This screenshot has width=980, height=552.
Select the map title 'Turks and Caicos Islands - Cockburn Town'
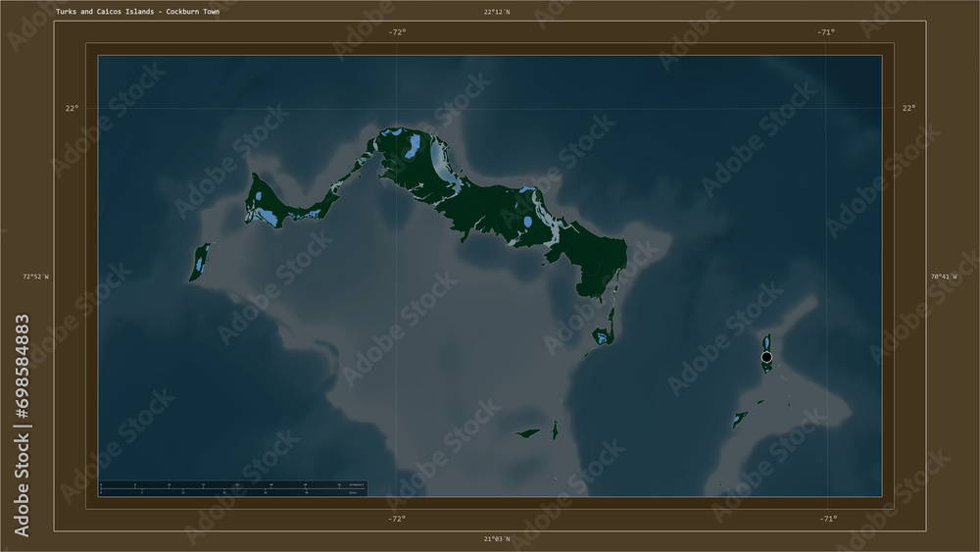(137, 11)
